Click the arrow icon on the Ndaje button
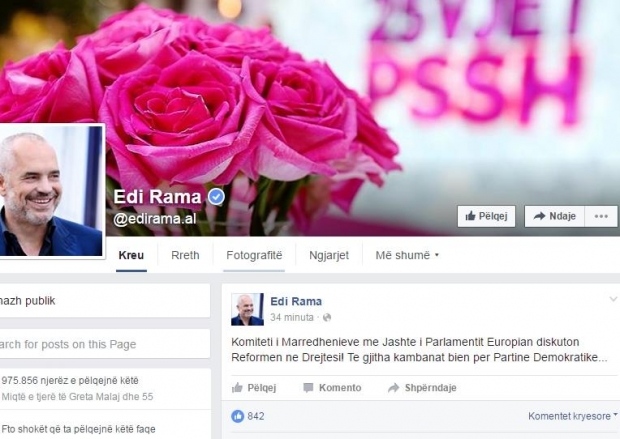This screenshot has width=620, height=439. [539, 216]
